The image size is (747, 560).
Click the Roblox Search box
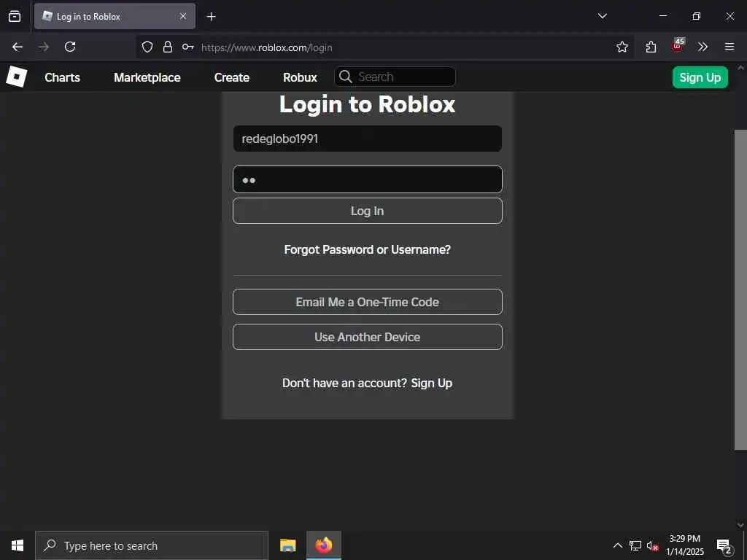point(395,77)
